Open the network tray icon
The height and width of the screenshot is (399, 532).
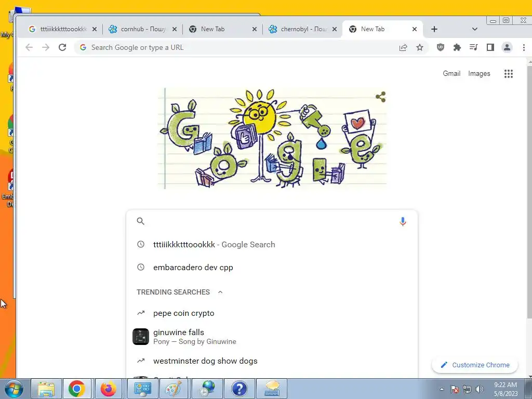point(467,389)
